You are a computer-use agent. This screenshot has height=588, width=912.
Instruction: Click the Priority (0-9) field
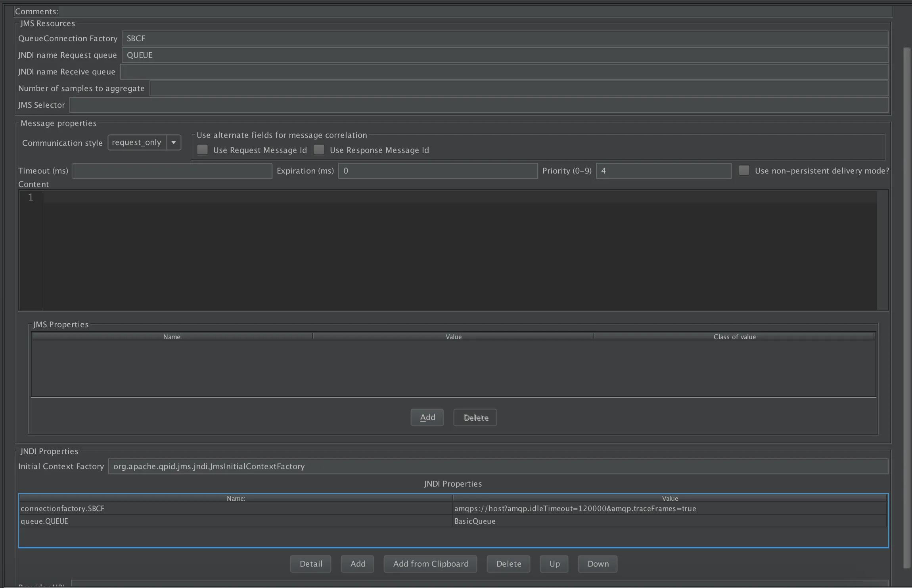[663, 171]
